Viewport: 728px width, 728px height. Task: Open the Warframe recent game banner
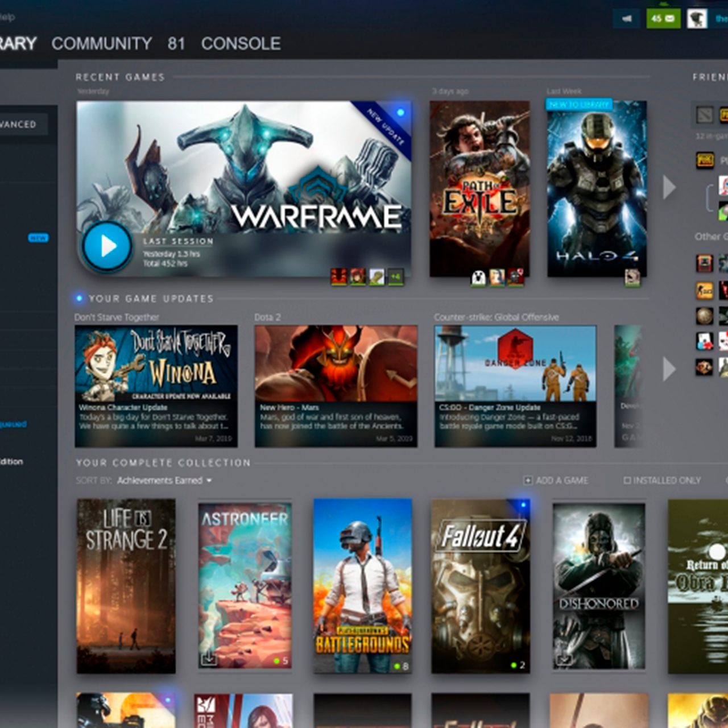tap(244, 189)
